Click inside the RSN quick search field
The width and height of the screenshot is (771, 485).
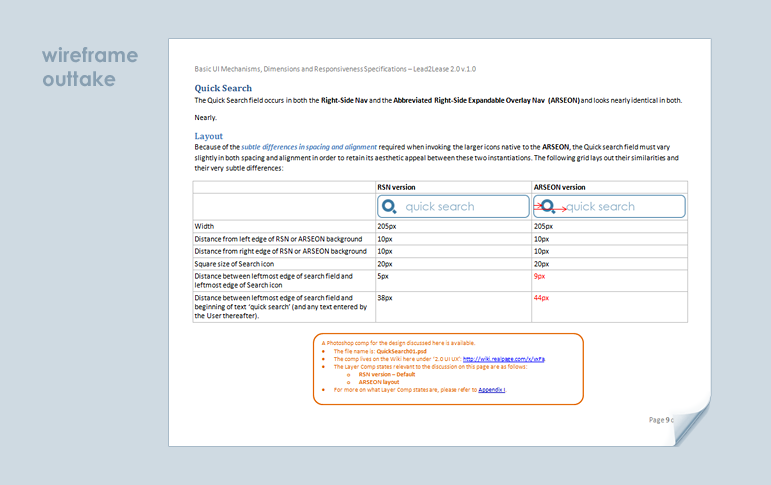460,207
